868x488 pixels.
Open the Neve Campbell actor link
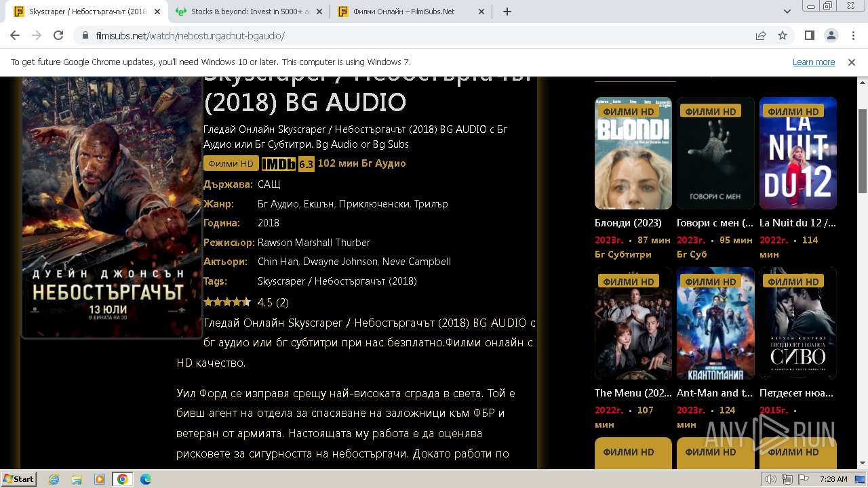pos(416,262)
